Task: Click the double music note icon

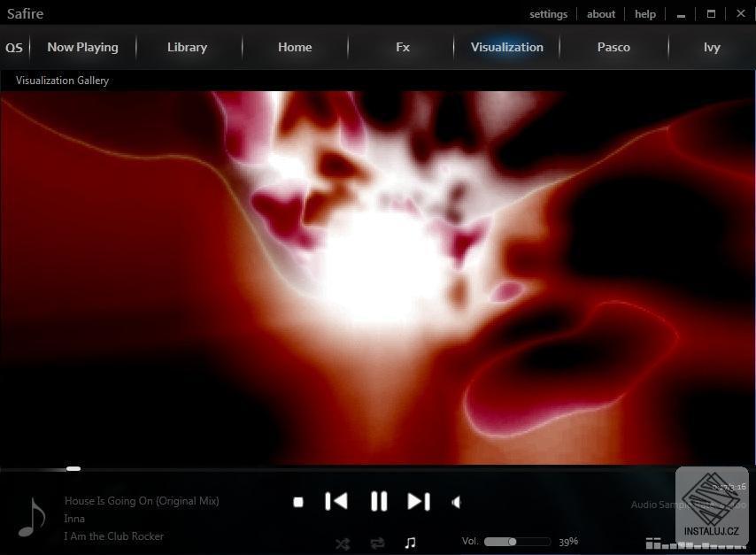Action: click(x=410, y=543)
